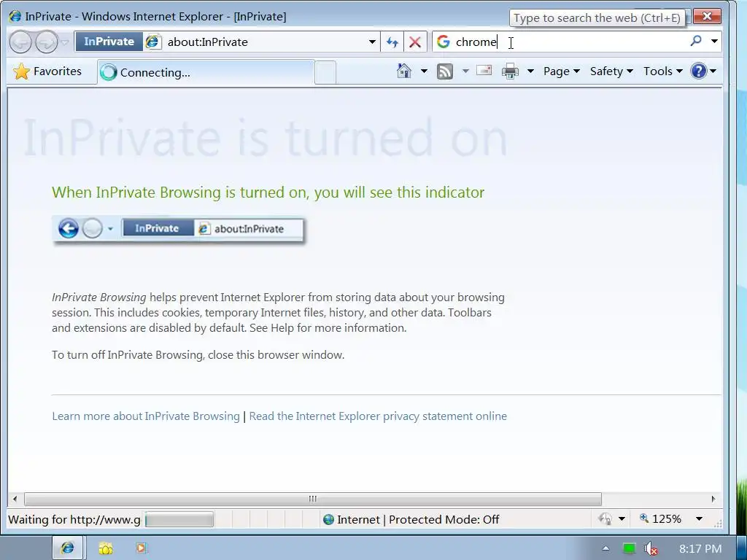This screenshot has width=747, height=560.
Task: Click the InPrivate indicator badge
Action: click(x=109, y=42)
